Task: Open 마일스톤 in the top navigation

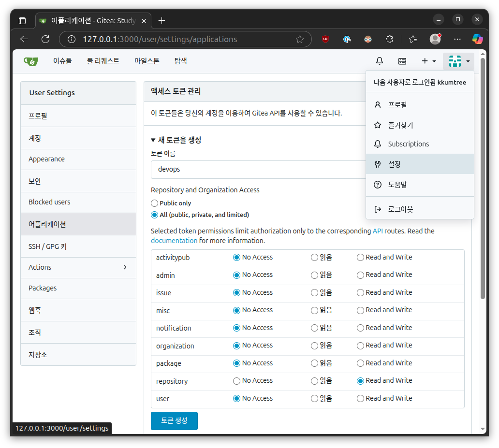Action: [x=147, y=61]
